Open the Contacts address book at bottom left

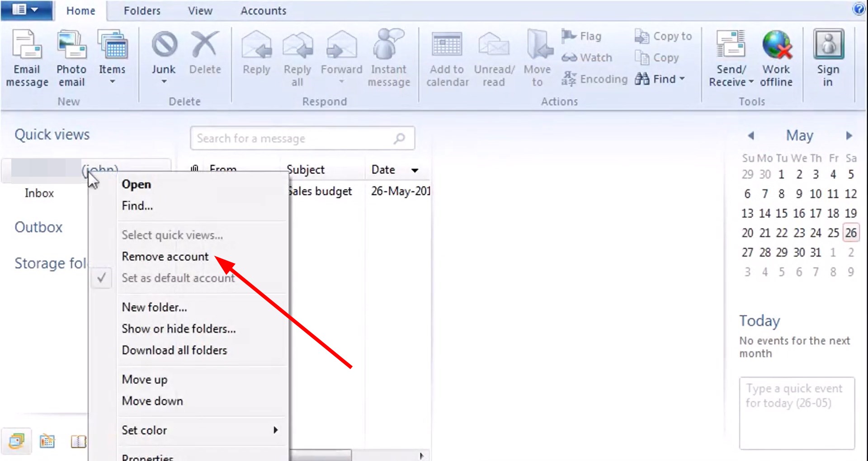(x=78, y=442)
